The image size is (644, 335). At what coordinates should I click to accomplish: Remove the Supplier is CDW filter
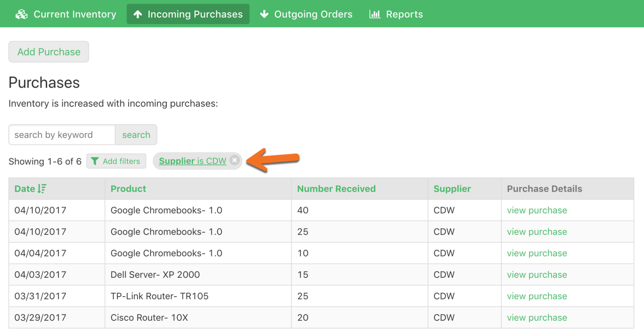[234, 161]
